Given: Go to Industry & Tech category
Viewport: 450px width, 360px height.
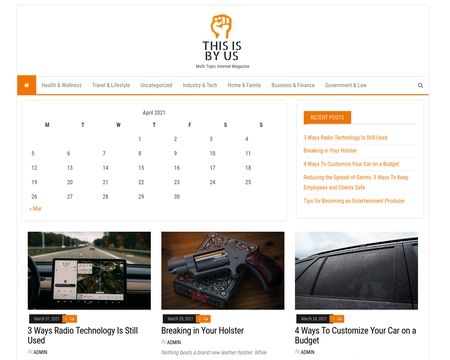Looking at the screenshot, I should [200, 85].
